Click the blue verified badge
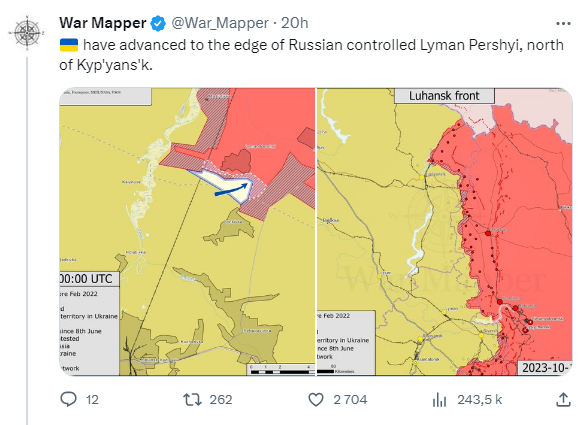 (158, 24)
